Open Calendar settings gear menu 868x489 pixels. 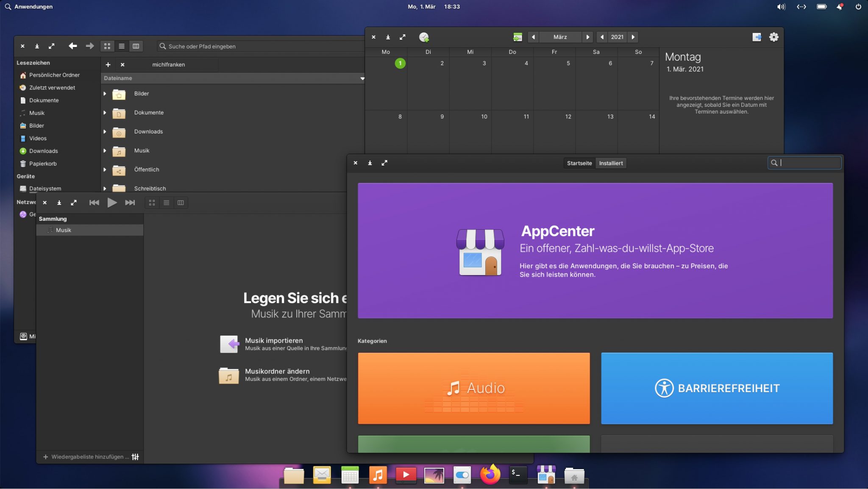[774, 37]
